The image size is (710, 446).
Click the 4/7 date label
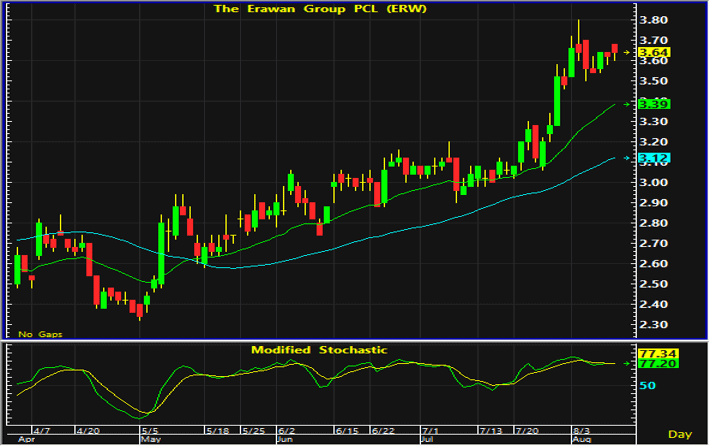(42, 431)
